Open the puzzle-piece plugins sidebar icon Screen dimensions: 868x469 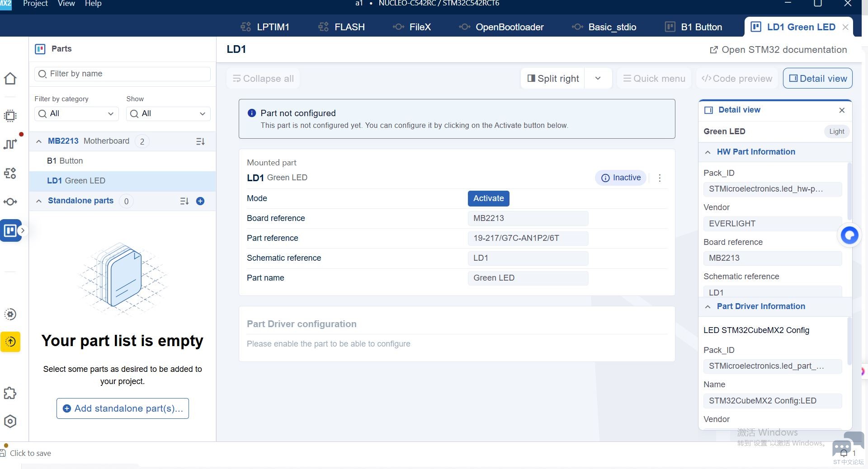coord(10,393)
